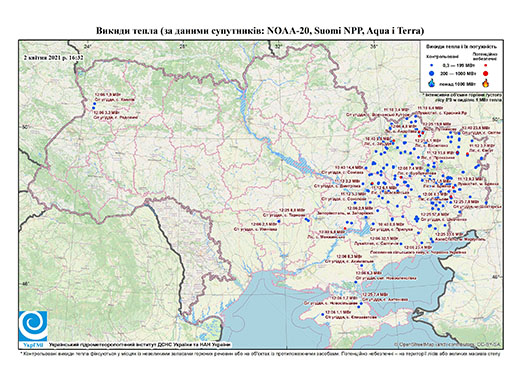Click the blue marker in western Crimea
520x368 pixels.
click(322, 315)
